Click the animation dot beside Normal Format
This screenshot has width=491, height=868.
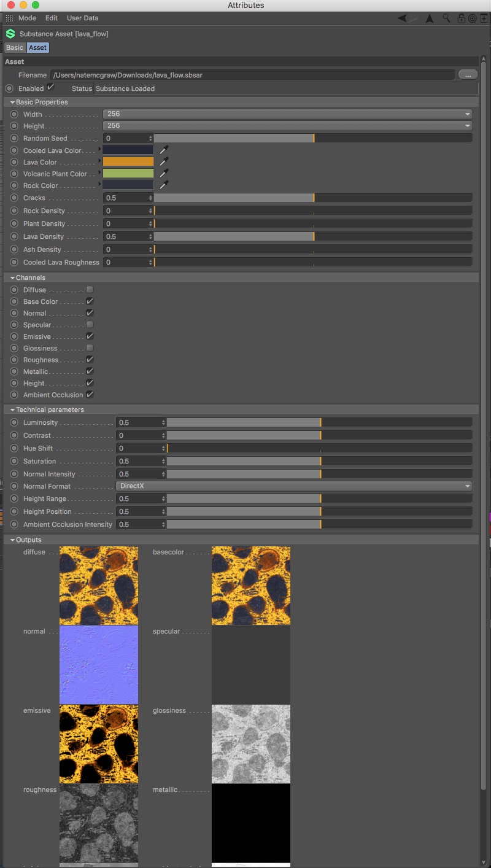coord(14,486)
